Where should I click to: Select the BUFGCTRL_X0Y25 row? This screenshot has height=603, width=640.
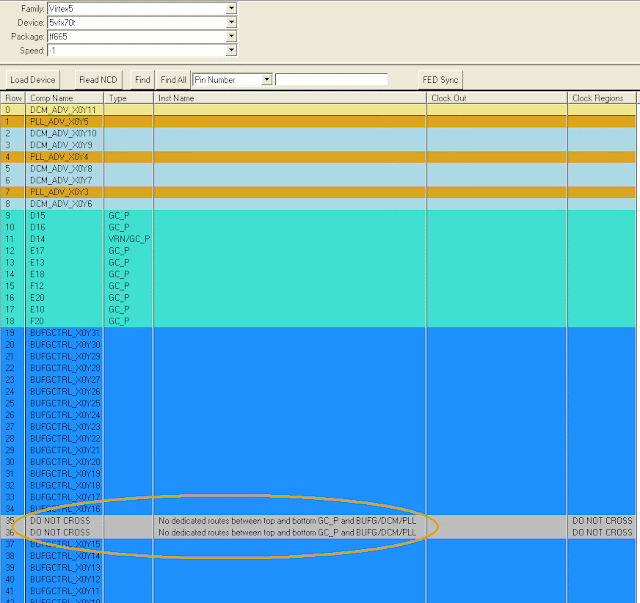[318, 403]
